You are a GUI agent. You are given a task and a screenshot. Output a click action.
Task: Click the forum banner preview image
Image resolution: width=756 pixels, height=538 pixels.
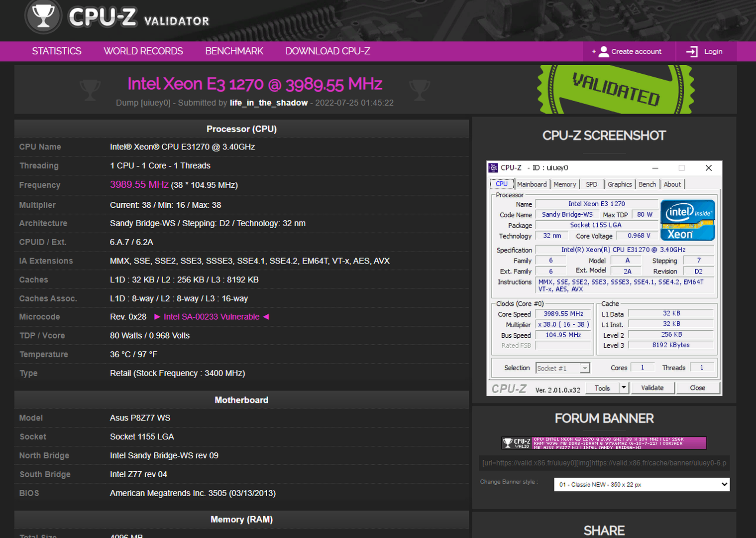(604, 443)
